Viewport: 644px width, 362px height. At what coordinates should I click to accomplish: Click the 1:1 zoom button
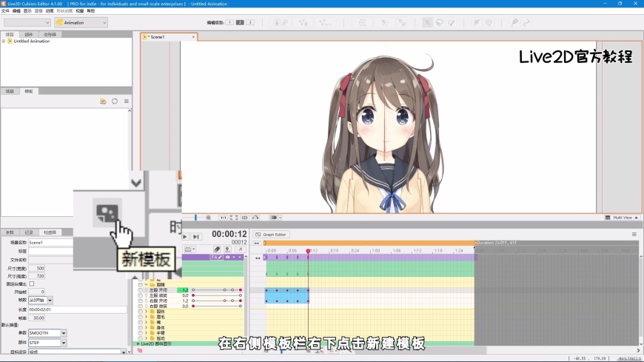[x=223, y=218]
